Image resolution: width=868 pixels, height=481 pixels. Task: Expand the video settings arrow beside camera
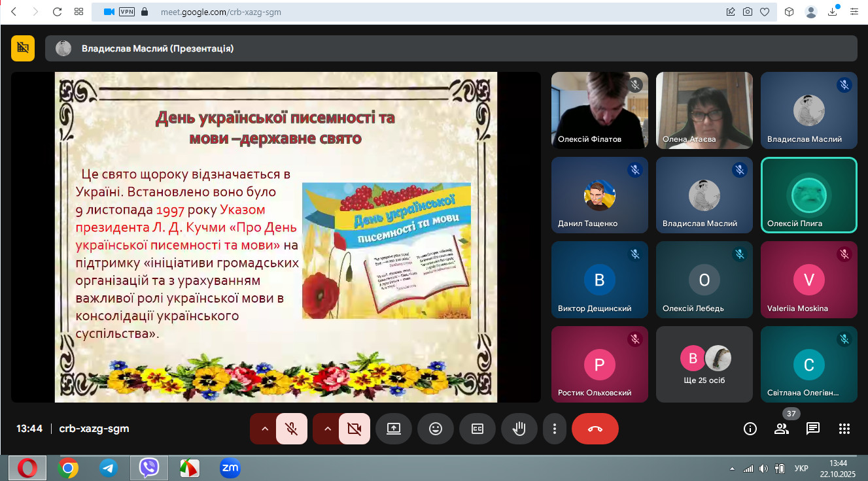point(328,429)
